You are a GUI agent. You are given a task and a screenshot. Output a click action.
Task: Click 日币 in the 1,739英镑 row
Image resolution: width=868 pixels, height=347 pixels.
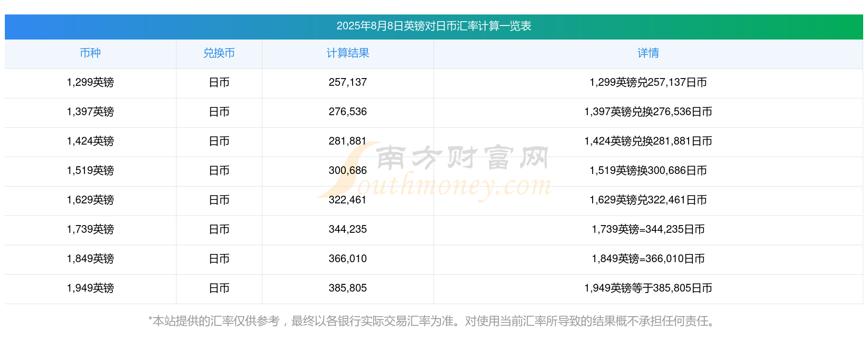pos(219,229)
